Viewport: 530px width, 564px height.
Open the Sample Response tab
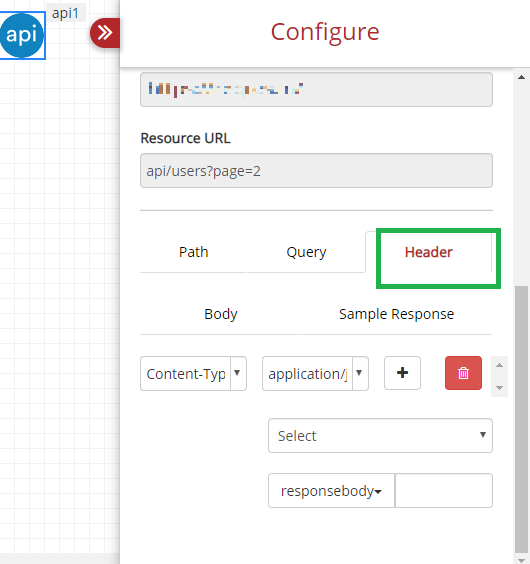pos(396,314)
